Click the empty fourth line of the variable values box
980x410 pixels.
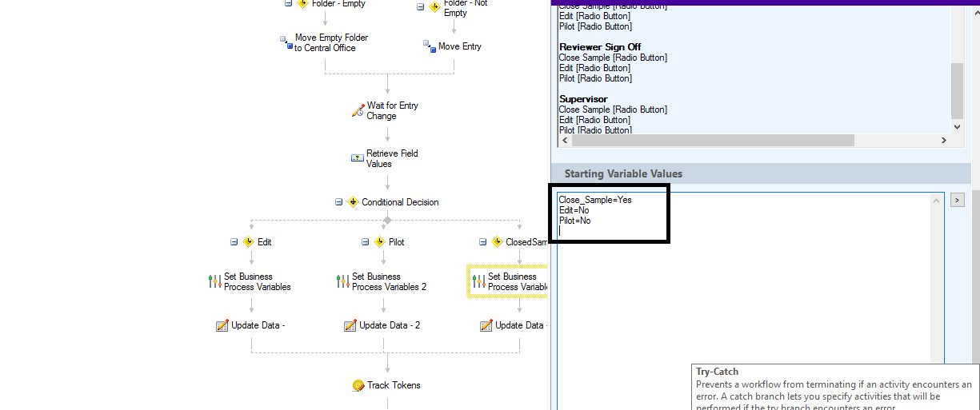pos(744,231)
